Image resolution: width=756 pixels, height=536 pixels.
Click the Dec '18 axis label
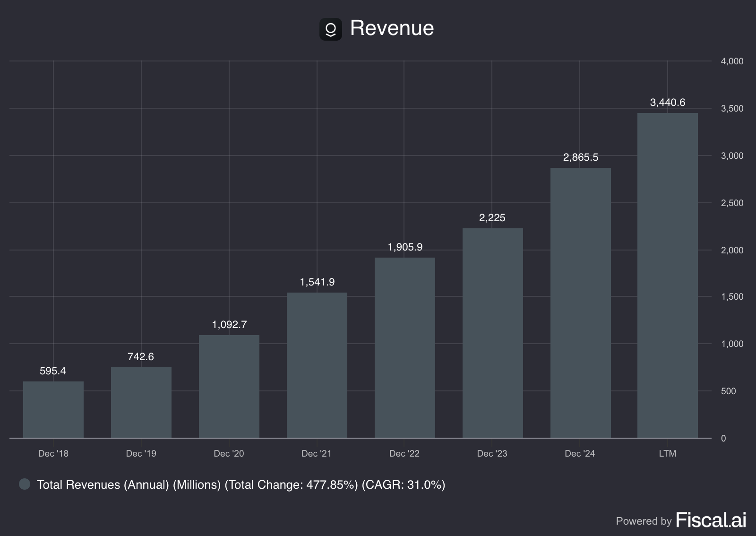point(53,453)
